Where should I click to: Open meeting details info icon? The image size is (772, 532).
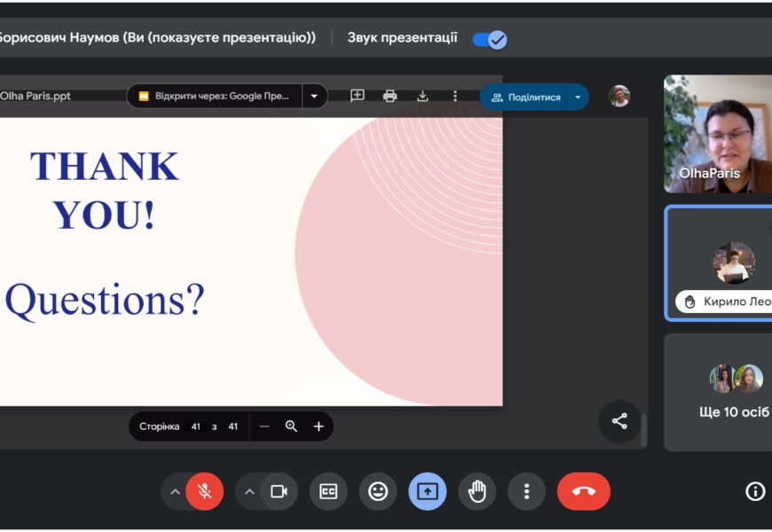click(x=755, y=491)
